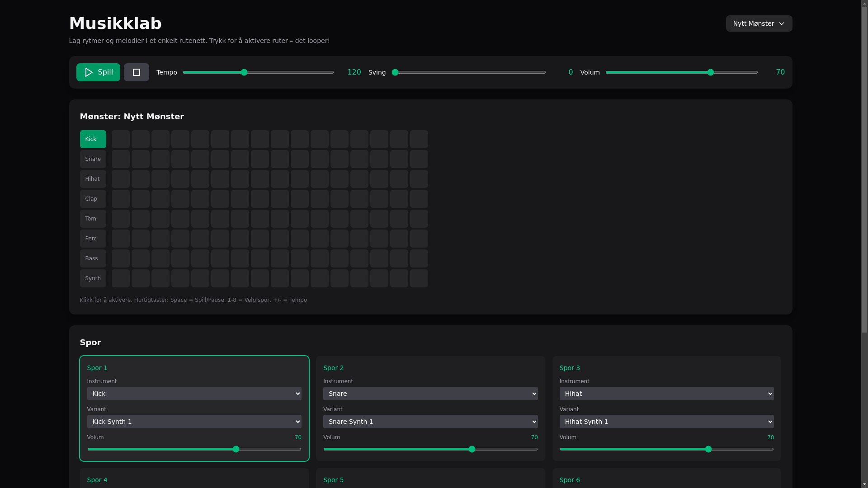868x488 pixels.
Task: Open Spor 1 Instrument dropdown
Action: [193, 394]
